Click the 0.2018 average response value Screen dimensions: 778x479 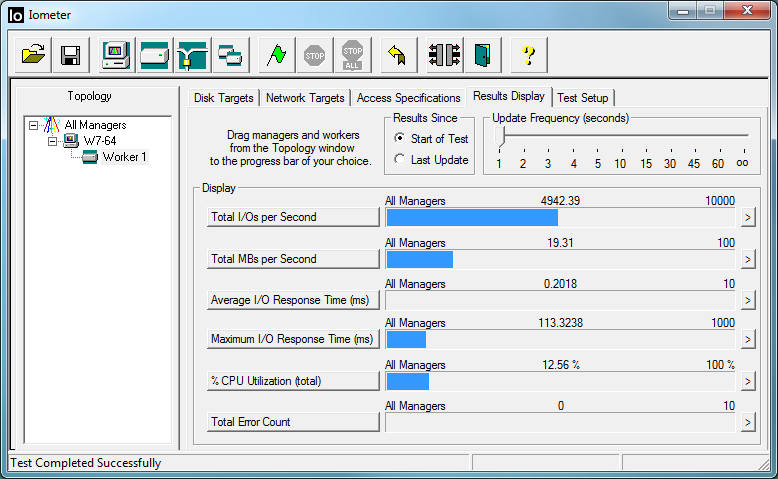pos(560,284)
